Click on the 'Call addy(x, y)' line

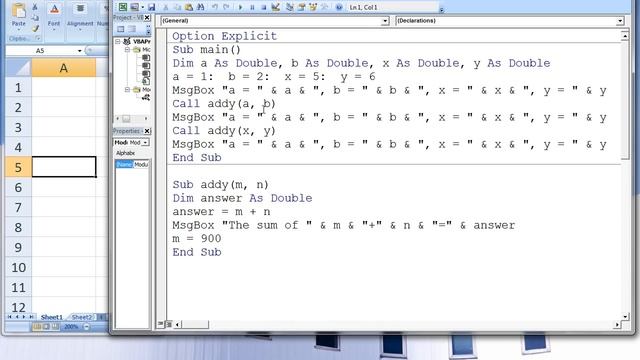coord(224,131)
